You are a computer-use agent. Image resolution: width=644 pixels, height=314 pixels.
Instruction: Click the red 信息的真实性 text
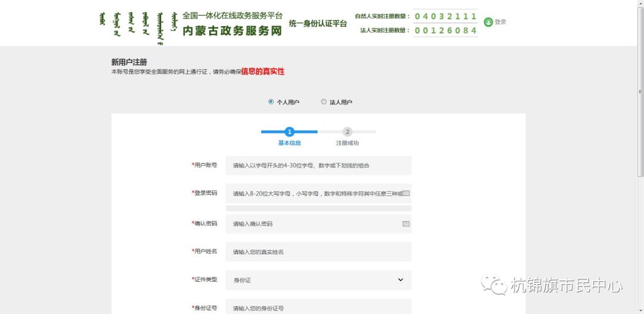coord(263,71)
